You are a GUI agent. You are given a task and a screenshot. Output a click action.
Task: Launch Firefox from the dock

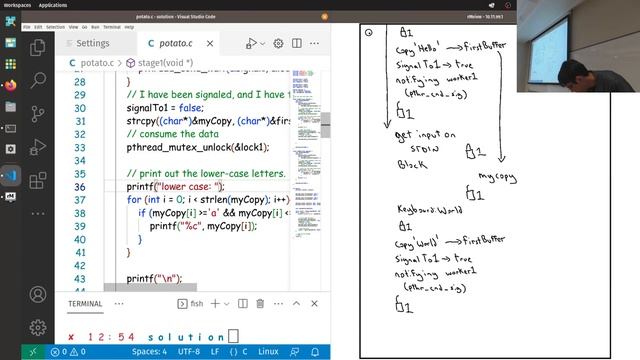coord(11,85)
